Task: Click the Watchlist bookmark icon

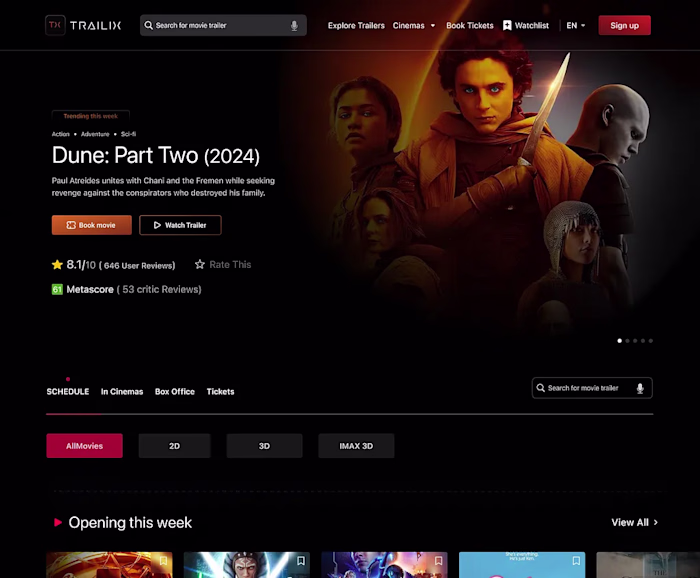Action: pyautogui.click(x=507, y=25)
